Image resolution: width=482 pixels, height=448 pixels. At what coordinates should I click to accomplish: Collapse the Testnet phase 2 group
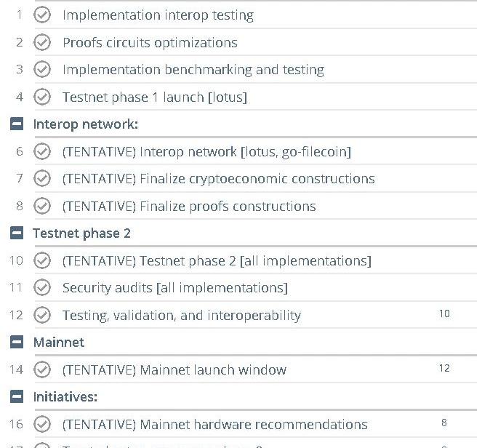(17, 233)
